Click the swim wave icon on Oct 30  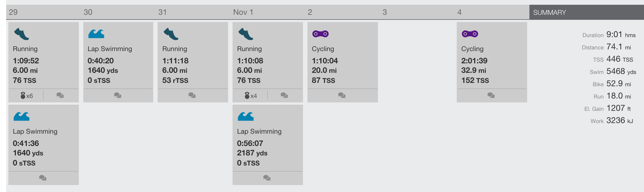click(96, 34)
